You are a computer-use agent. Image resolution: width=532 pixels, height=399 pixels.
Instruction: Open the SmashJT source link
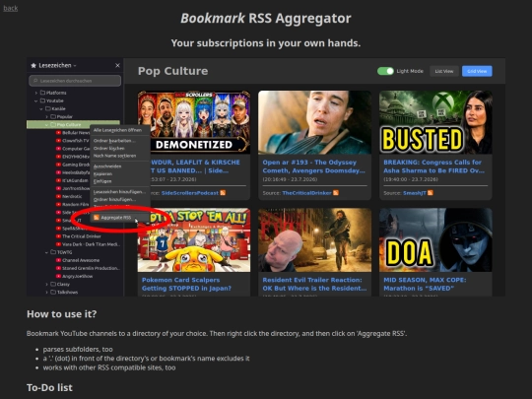click(x=414, y=193)
